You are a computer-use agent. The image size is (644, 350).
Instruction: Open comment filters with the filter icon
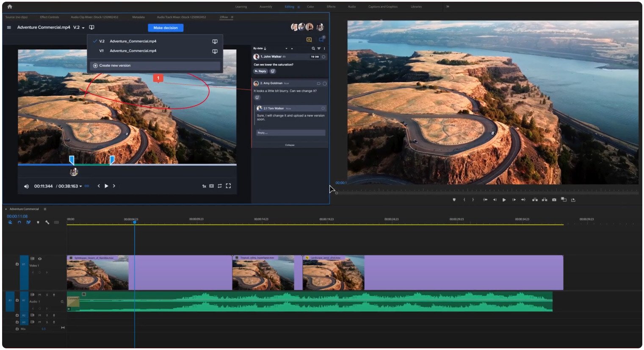click(x=319, y=48)
